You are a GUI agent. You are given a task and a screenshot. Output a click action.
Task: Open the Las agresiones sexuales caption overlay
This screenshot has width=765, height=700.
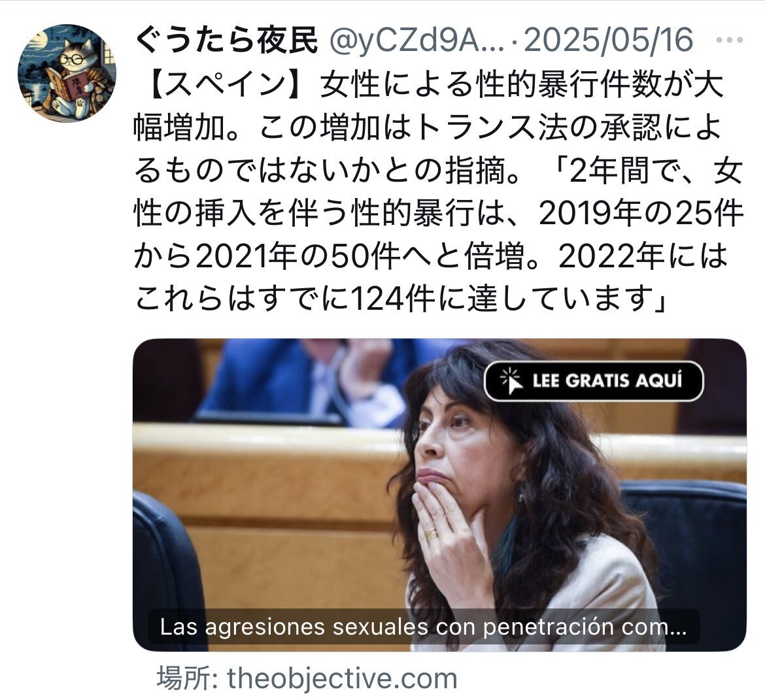tap(424, 627)
